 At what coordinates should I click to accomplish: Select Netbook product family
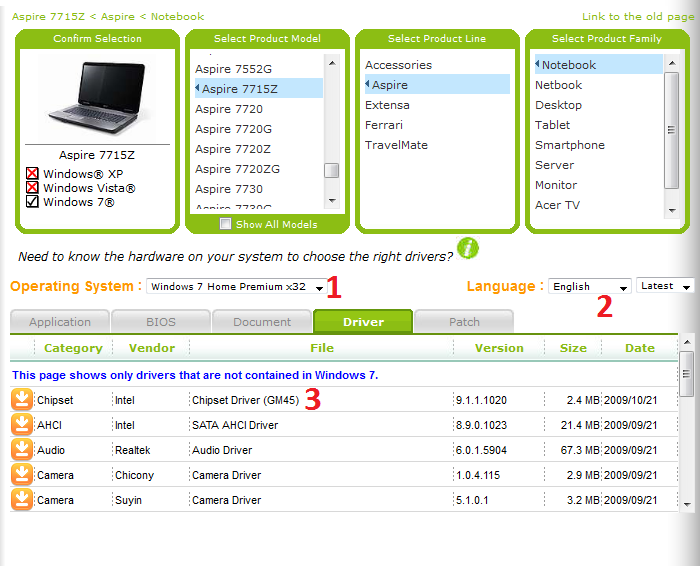pos(558,85)
